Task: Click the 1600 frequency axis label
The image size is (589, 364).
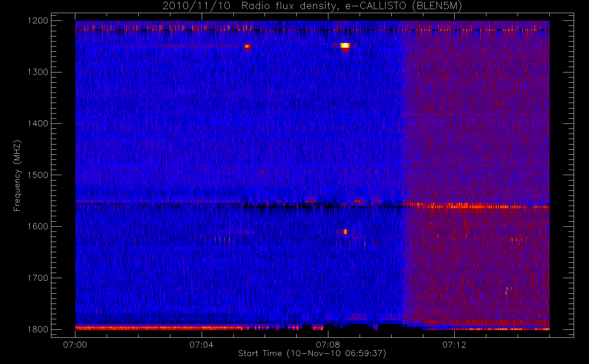Action: click(x=38, y=226)
